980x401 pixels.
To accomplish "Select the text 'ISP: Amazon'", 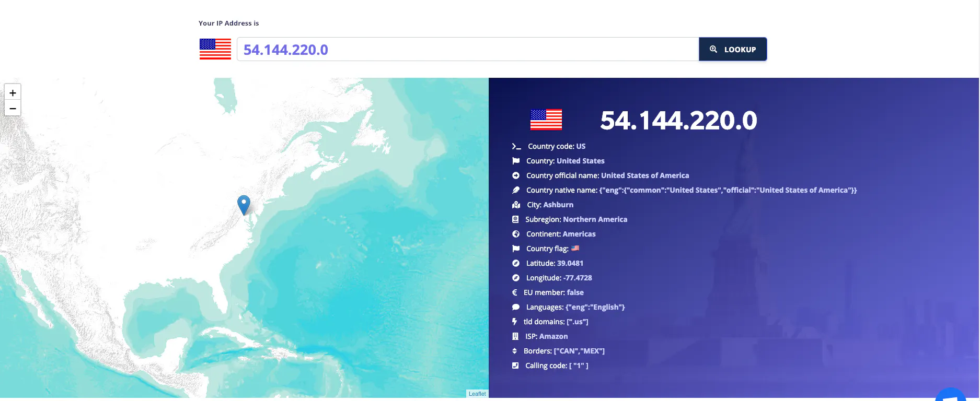I will (547, 336).
